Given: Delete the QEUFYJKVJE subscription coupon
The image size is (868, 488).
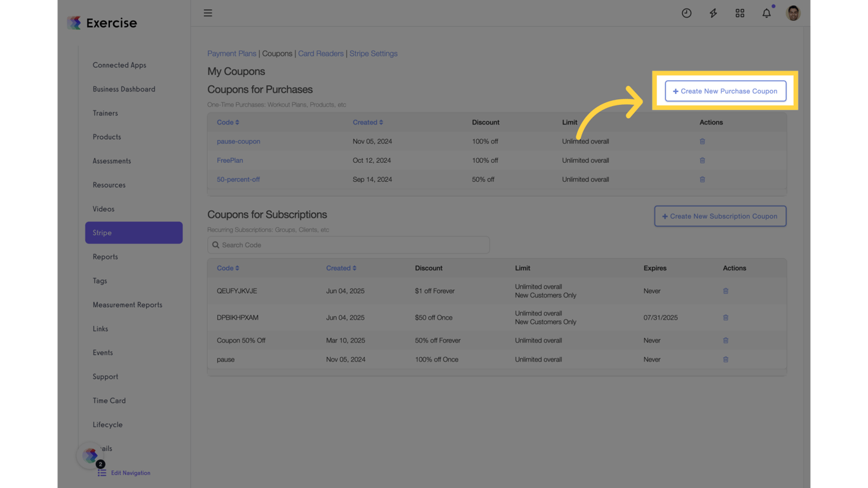Looking at the screenshot, I should (x=726, y=291).
